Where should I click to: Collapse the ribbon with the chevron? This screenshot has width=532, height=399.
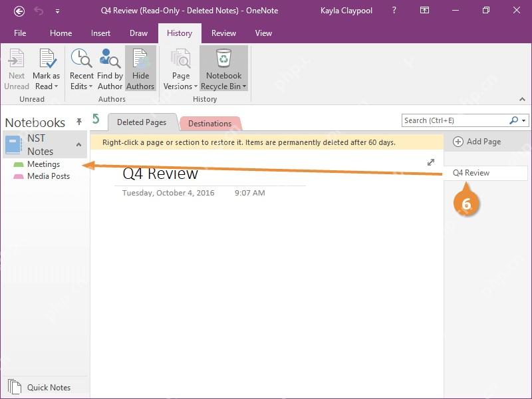tap(522, 99)
